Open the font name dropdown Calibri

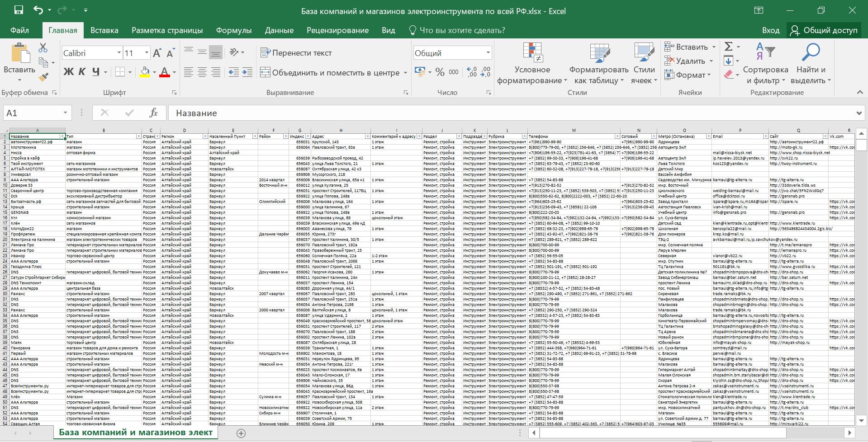pos(119,53)
